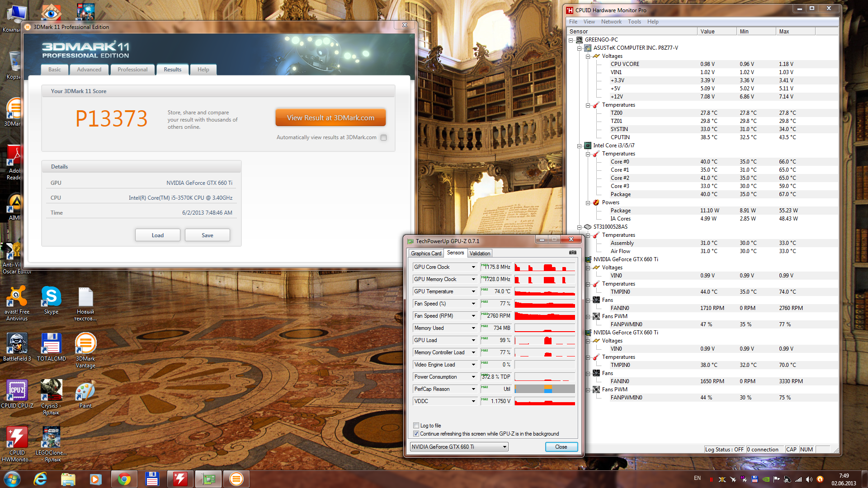868x488 pixels.
Task: Switch to HWMonitor Pro in the taskbar
Action: pos(180,479)
